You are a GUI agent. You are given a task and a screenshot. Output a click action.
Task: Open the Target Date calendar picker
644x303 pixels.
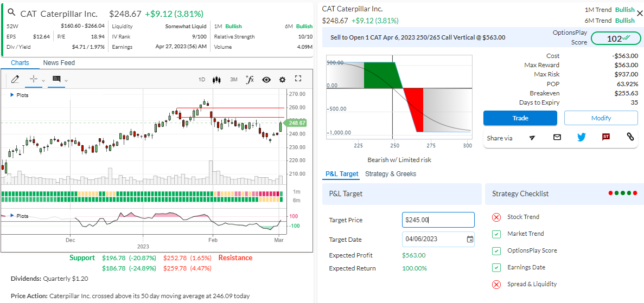click(470, 239)
